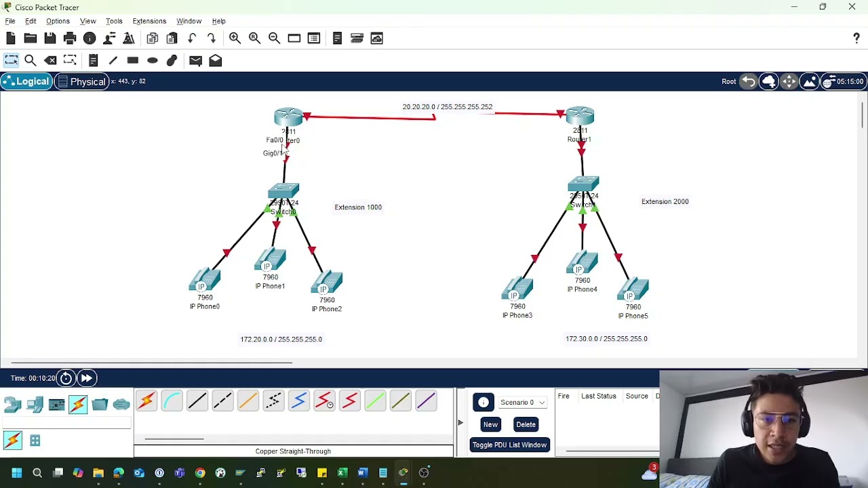Image resolution: width=868 pixels, height=488 pixels.
Task: Choose the blue Coaxial cable
Action: coord(299,401)
